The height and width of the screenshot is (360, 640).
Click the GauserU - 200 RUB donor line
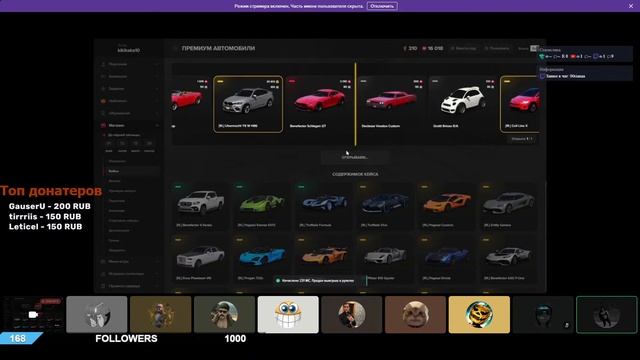[49, 207]
